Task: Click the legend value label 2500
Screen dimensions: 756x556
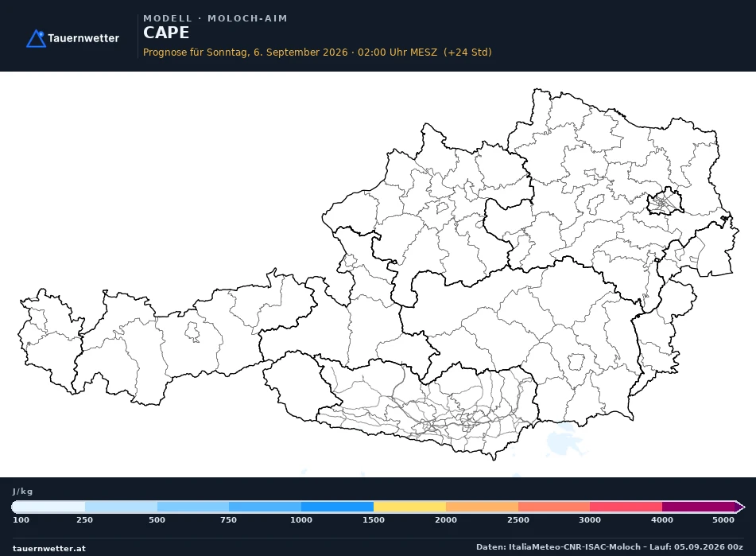Action: [518, 520]
